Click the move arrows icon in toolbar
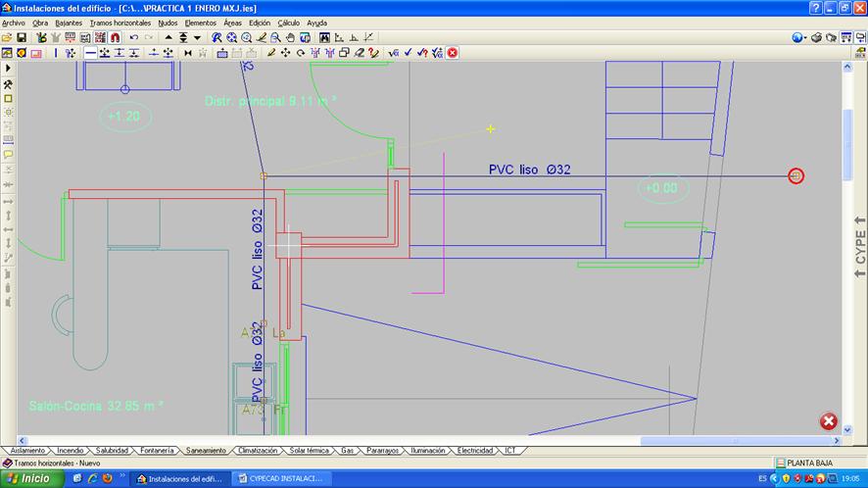868x488 pixels. [x=286, y=53]
